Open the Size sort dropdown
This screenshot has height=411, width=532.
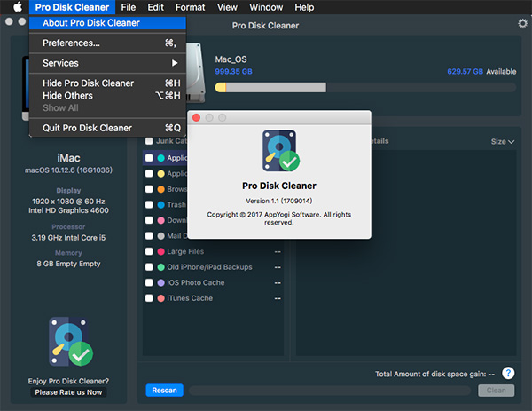[503, 142]
